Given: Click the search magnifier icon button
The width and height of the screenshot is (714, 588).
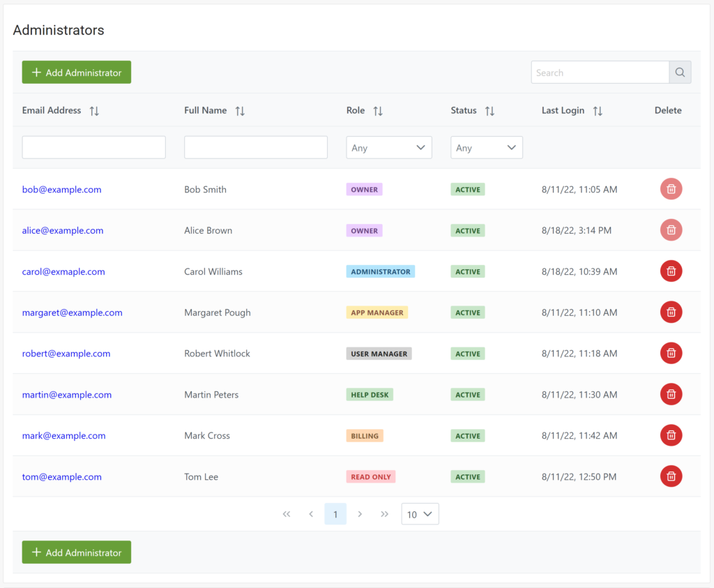Looking at the screenshot, I should pos(681,73).
